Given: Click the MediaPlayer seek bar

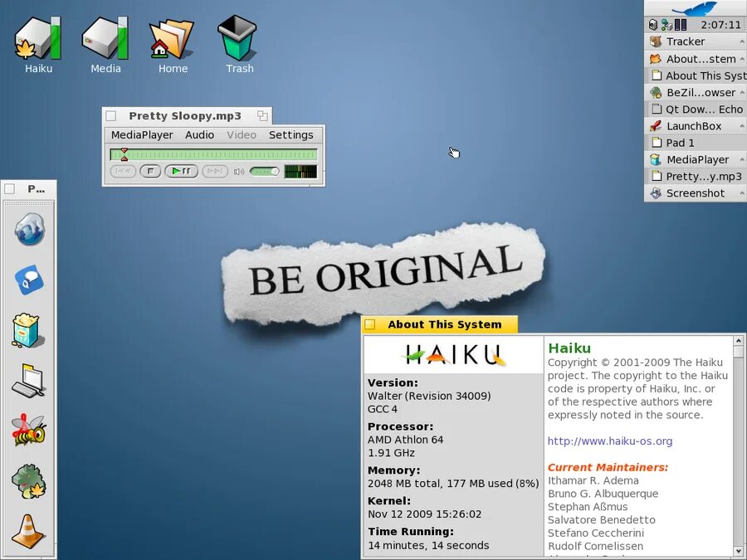Looking at the screenshot, I should (x=213, y=155).
